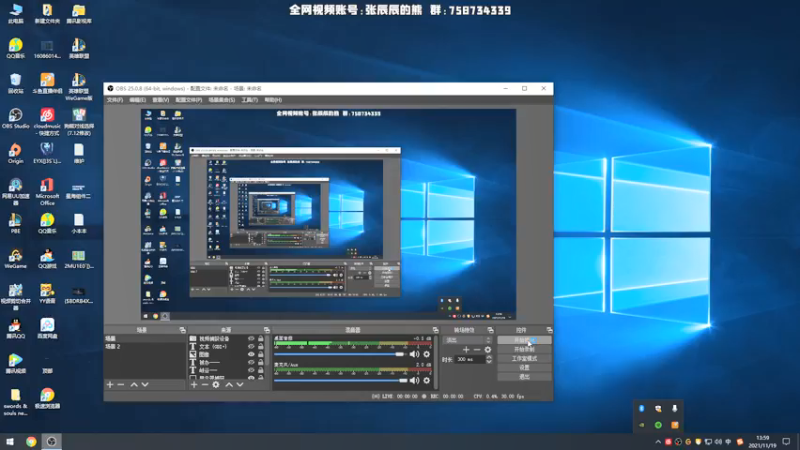Screen dimensions: 800x450
Task: Open the 百度网盘 desktop shortcut
Action: [47, 329]
